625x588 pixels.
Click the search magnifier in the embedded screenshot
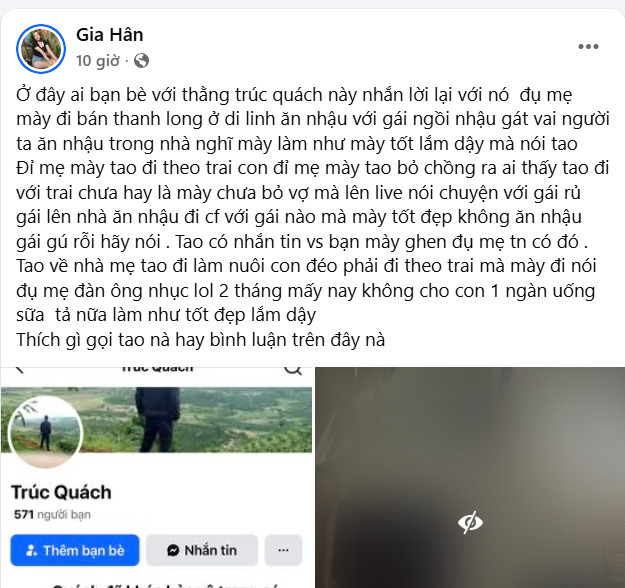coord(293,369)
